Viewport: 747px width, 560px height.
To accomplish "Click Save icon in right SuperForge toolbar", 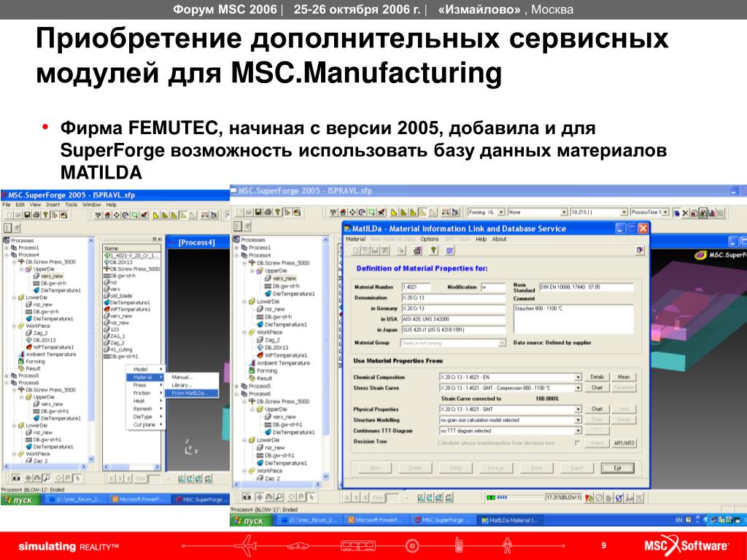I will pos(258,212).
